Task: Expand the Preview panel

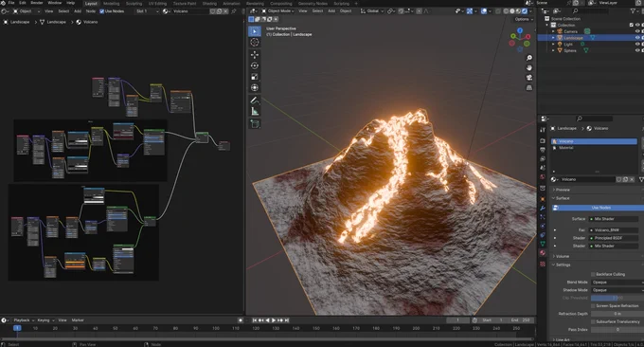Action: pyautogui.click(x=563, y=190)
